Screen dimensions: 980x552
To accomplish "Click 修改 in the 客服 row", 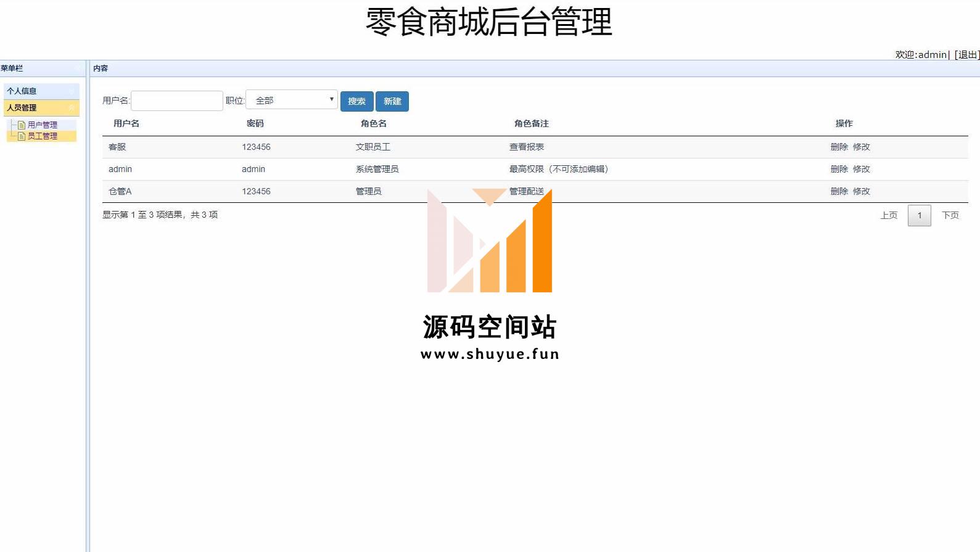I will point(861,147).
